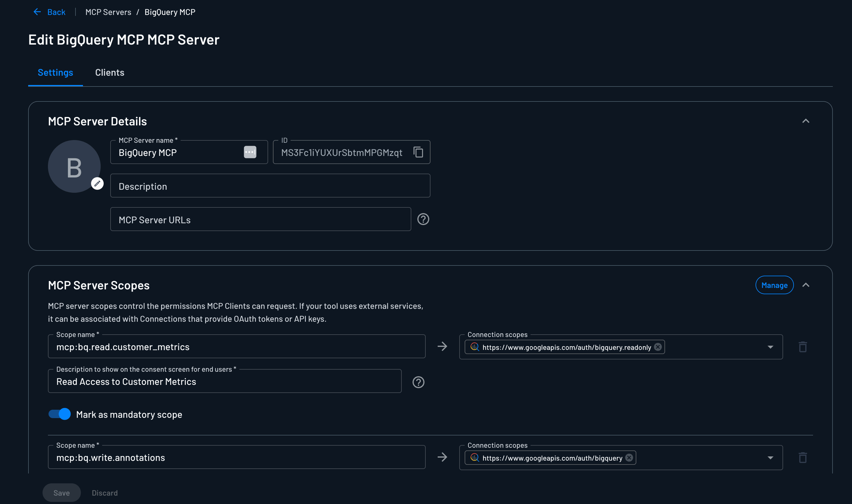Edit the Read Access to Customer Metrics description

pyautogui.click(x=225, y=381)
